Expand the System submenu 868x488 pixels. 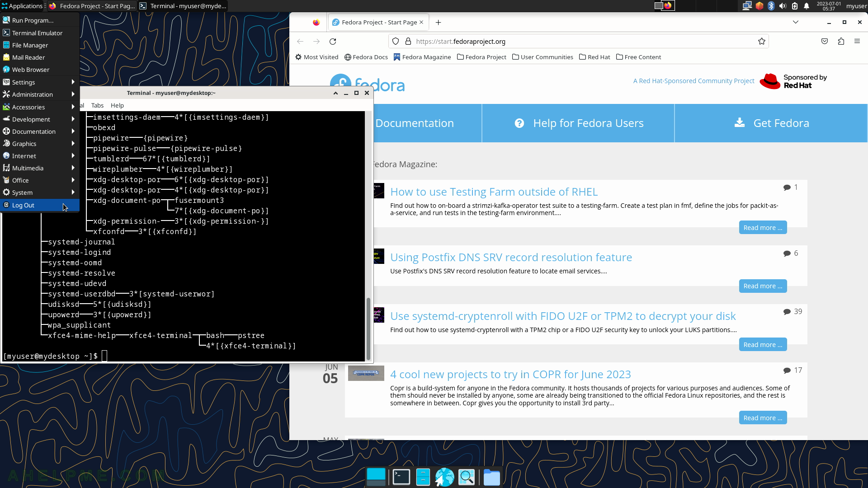(x=40, y=192)
